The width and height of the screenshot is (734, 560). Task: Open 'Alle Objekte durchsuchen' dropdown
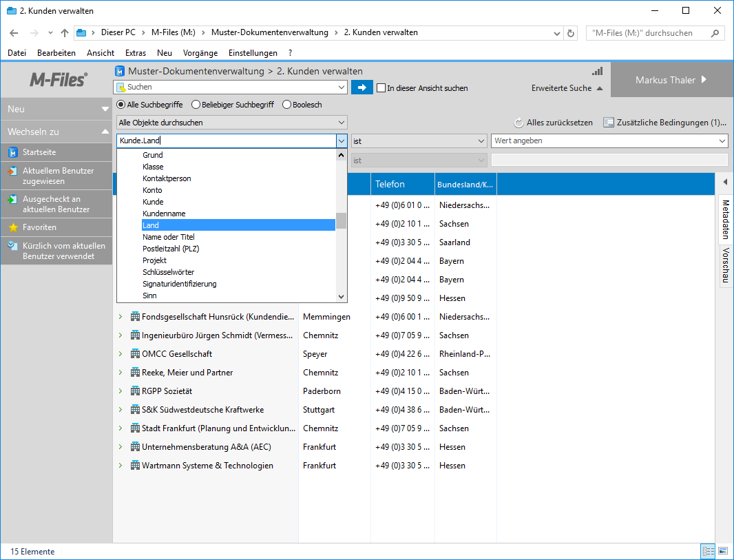[231, 123]
